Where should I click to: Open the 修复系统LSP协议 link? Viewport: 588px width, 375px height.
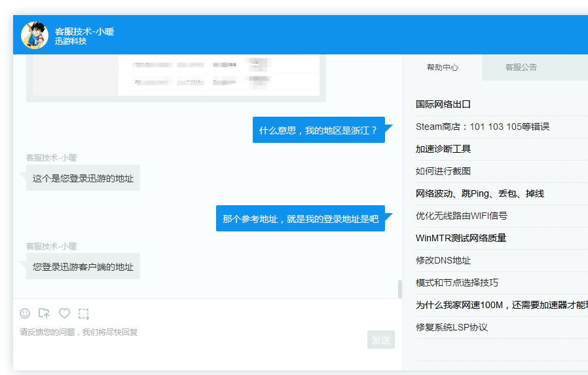click(452, 327)
